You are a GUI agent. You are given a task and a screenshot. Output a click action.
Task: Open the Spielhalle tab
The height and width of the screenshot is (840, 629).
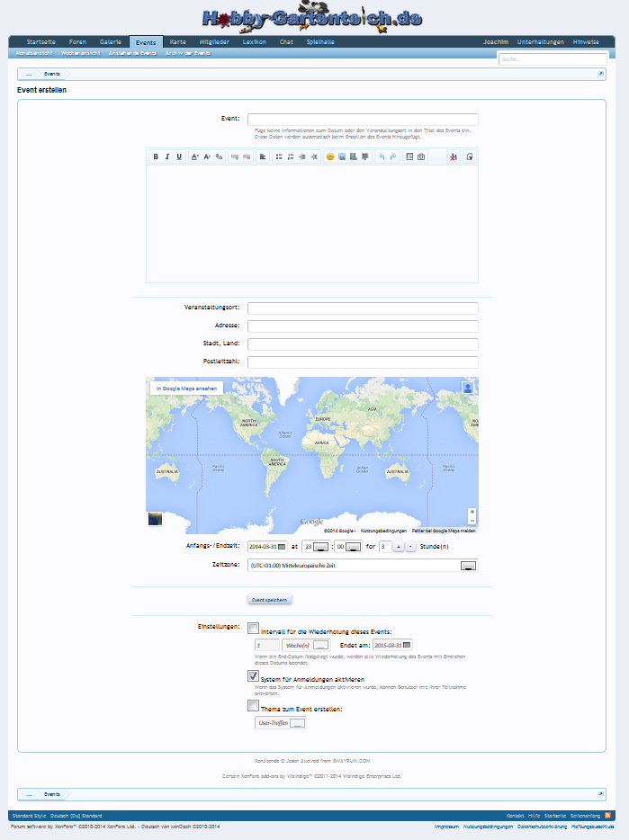click(x=320, y=41)
